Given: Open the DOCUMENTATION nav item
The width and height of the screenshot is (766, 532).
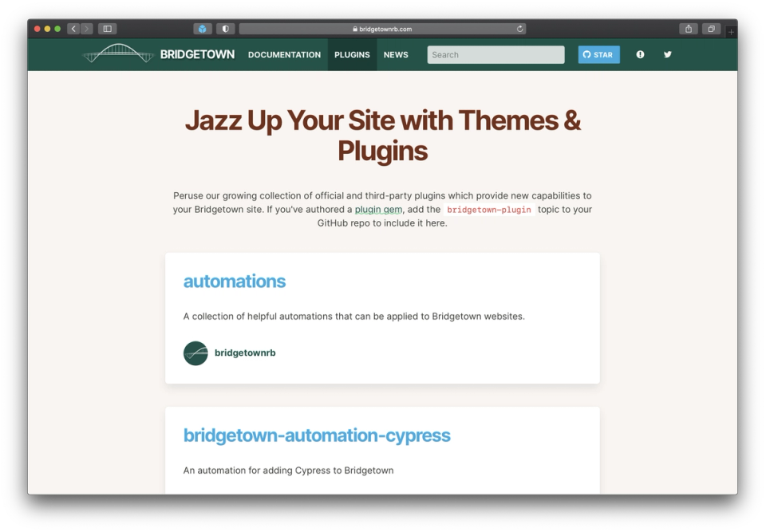Looking at the screenshot, I should tap(284, 55).
